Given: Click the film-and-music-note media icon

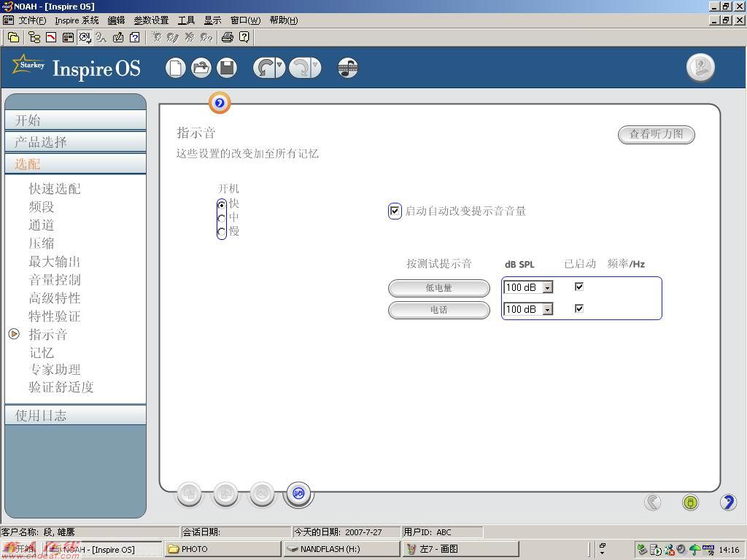Looking at the screenshot, I should tap(348, 68).
